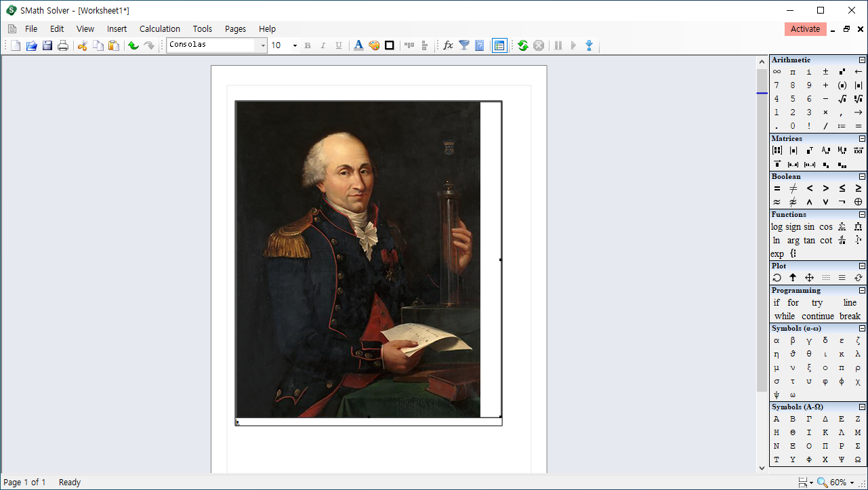Select the Plot move tool

pos(809,278)
